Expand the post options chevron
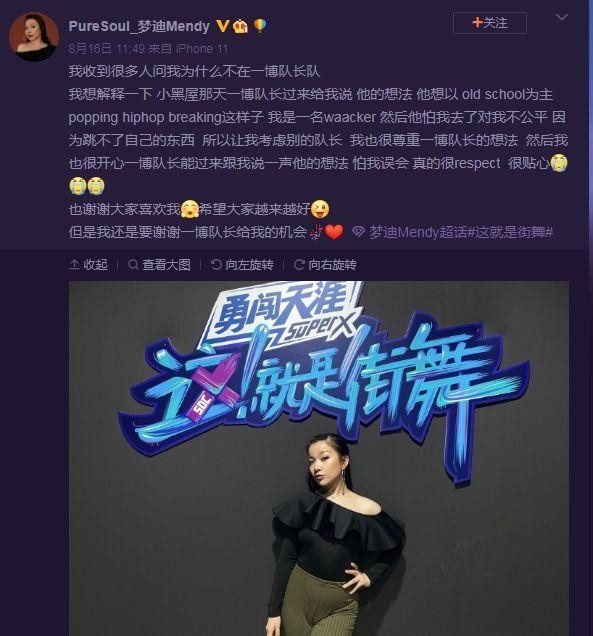 pos(562,17)
